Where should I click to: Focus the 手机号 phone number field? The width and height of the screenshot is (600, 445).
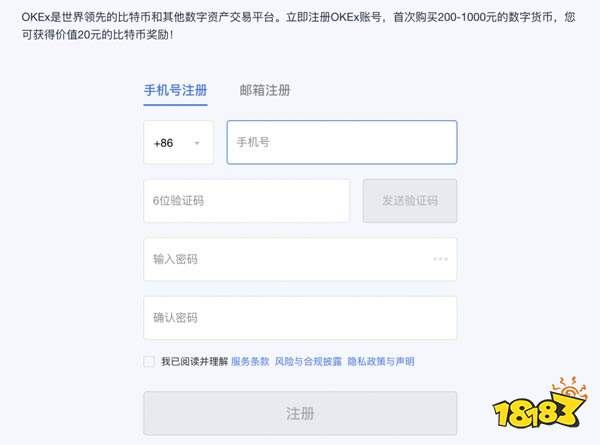(342, 142)
